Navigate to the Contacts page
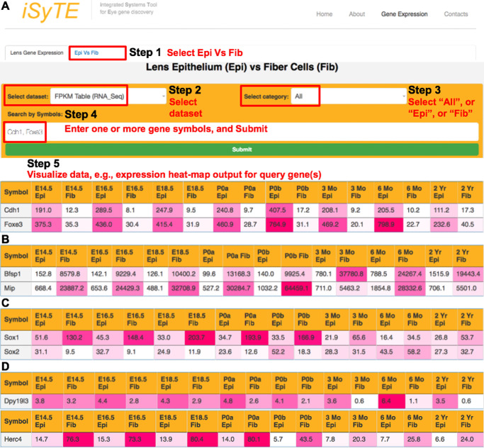 click(x=456, y=14)
